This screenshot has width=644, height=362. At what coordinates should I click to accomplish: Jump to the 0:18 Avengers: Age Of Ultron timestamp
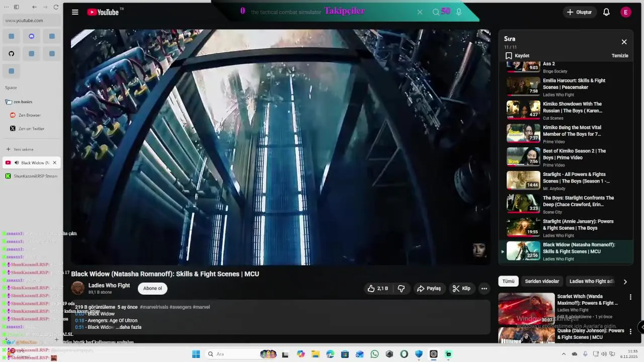coord(79,321)
